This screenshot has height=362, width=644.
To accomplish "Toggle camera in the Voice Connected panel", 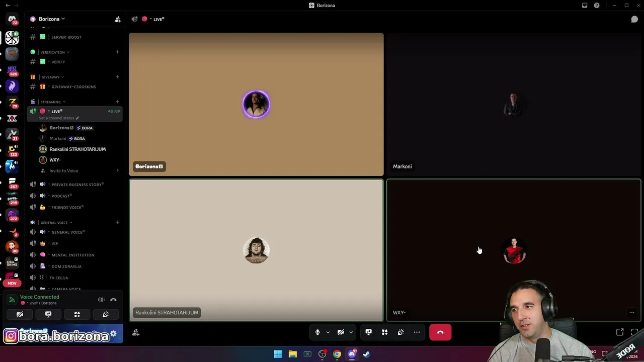I will (20, 314).
